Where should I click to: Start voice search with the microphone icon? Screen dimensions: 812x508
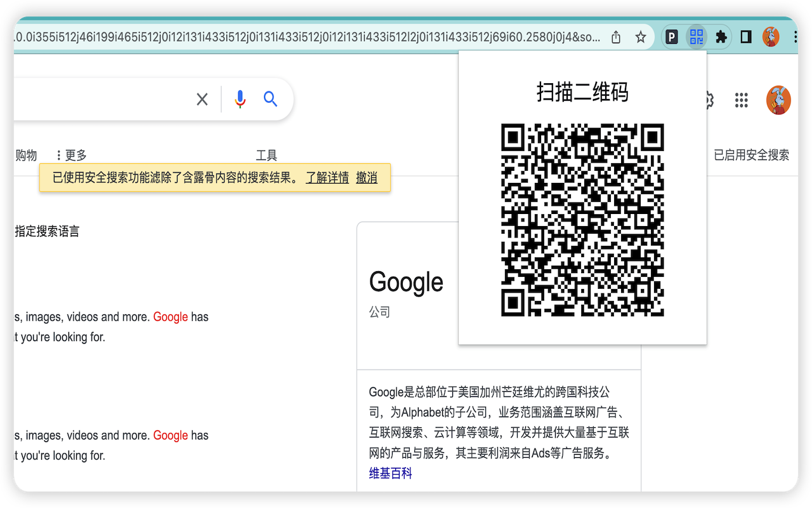click(240, 99)
